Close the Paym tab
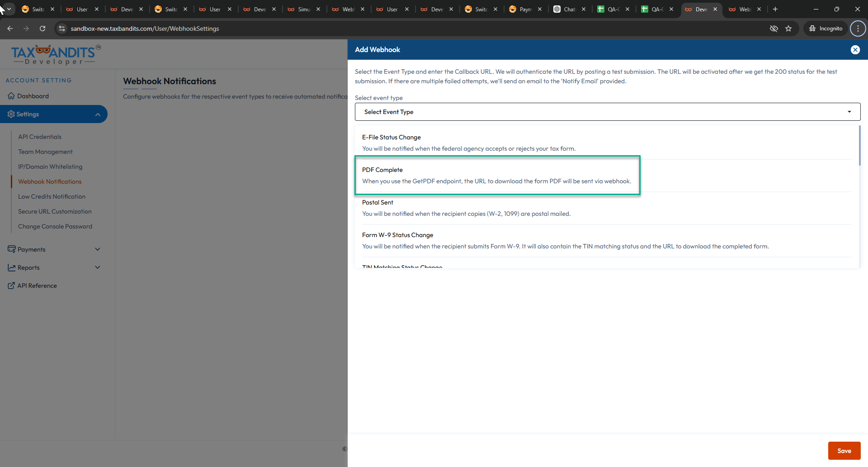The width and height of the screenshot is (868, 467). 540,9
